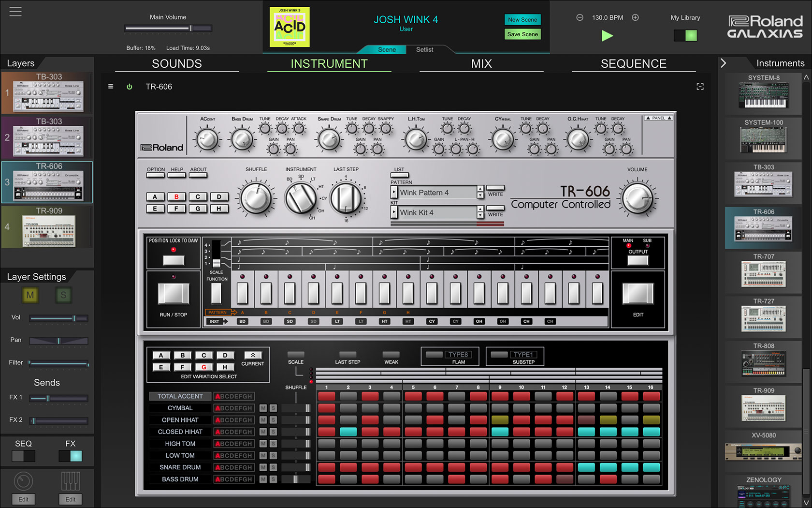Click the OPTION button on the TR-606
Image resolution: width=812 pixels, height=508 pixels.
pyautogui.click(x=156, y=175)
